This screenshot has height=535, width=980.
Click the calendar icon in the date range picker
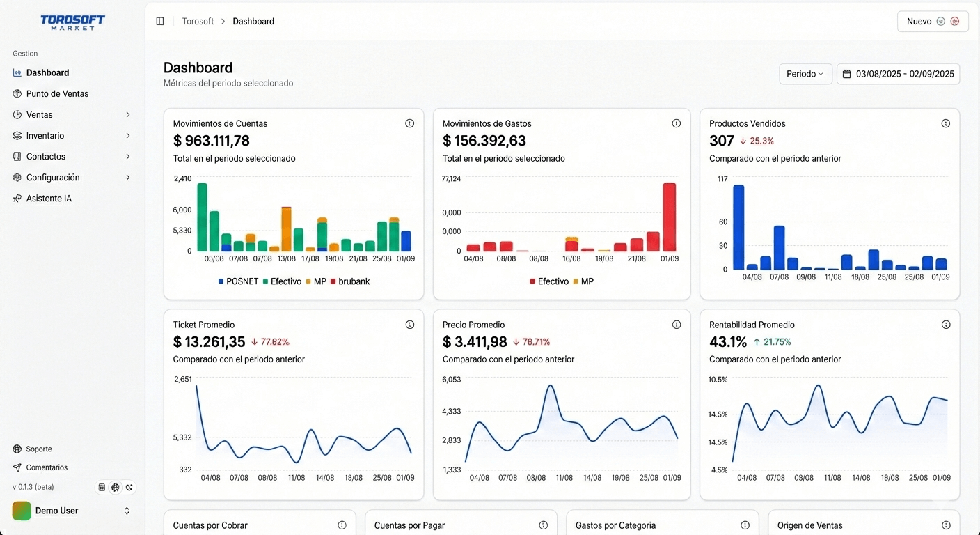[x=846, y=74]
